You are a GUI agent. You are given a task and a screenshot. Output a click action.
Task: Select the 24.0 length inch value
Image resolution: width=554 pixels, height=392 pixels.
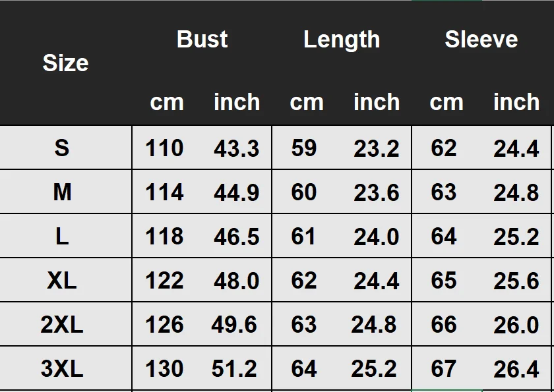[x=377, y=237]
